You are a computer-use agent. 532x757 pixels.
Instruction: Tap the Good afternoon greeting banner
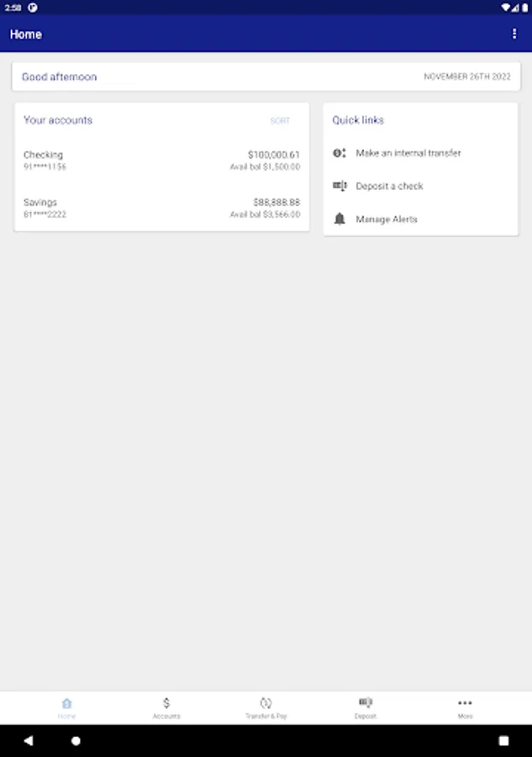(60, 77)
